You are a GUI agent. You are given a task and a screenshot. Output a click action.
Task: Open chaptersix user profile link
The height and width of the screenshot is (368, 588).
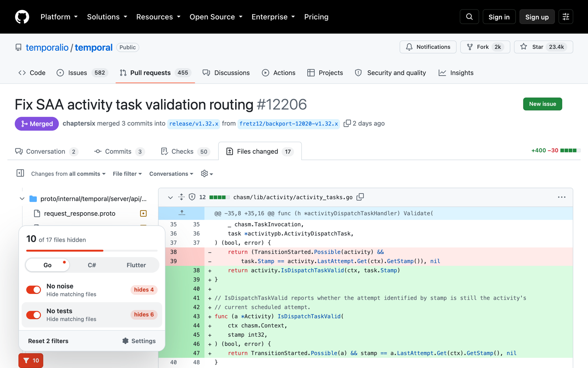(x=79, y=123)
